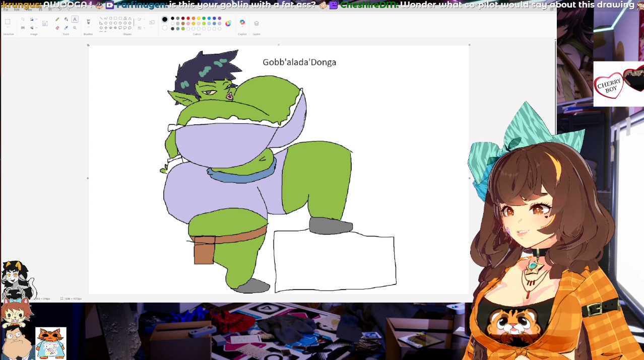Image resolution: width=644 pixels, height=360 pixels.
Task: Pick the light blue swatch, top row
Action: pos(209,18)
